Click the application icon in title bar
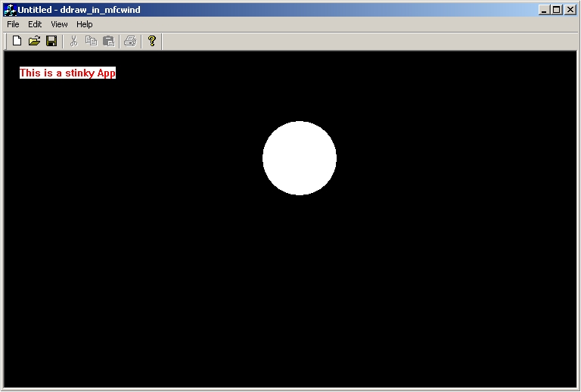 (10, 10)
